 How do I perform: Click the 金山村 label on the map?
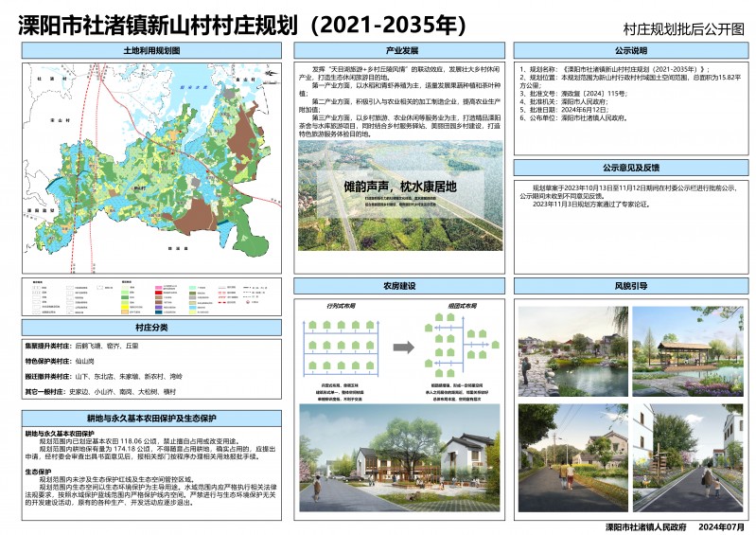click(x=244, y=80)
